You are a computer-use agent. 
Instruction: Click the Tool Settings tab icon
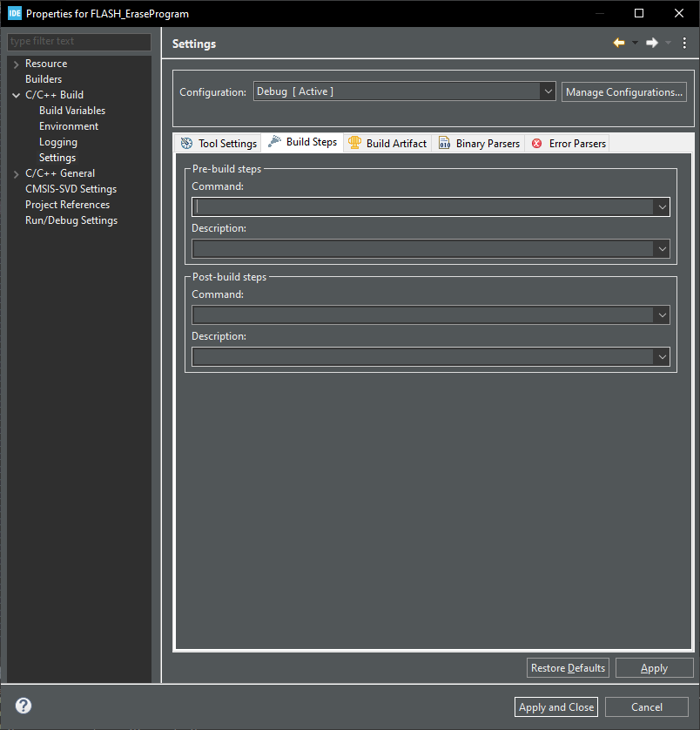tap(186, 143)
